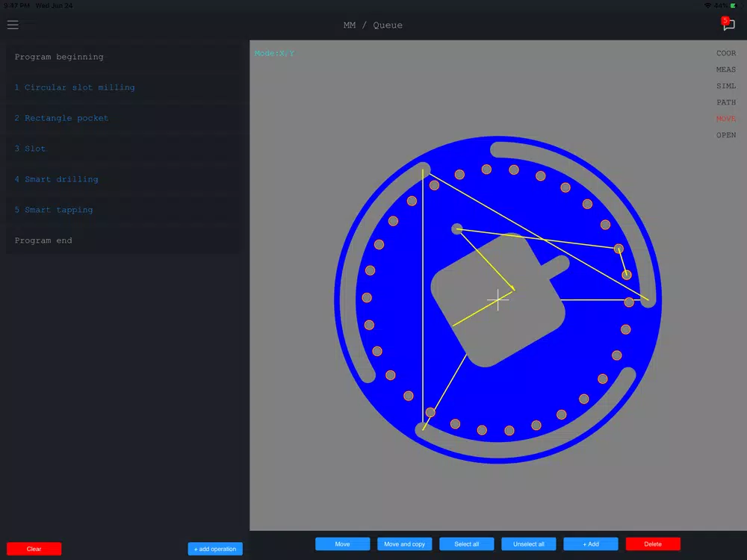
Task: Select operation 3 Slot
Action: pos(125,149)
